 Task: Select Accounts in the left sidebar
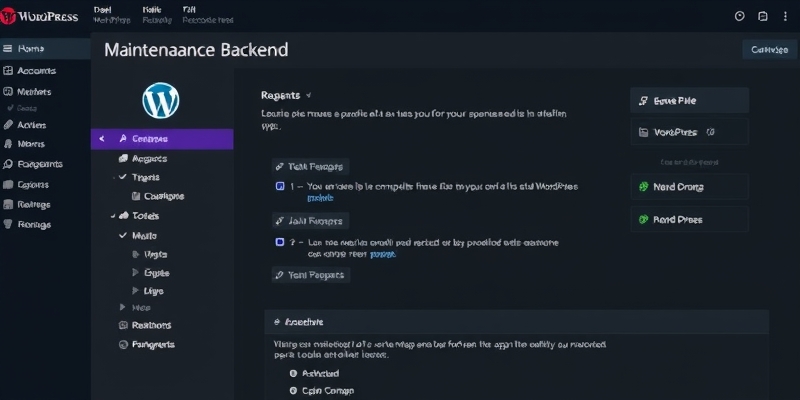(36, 71)
